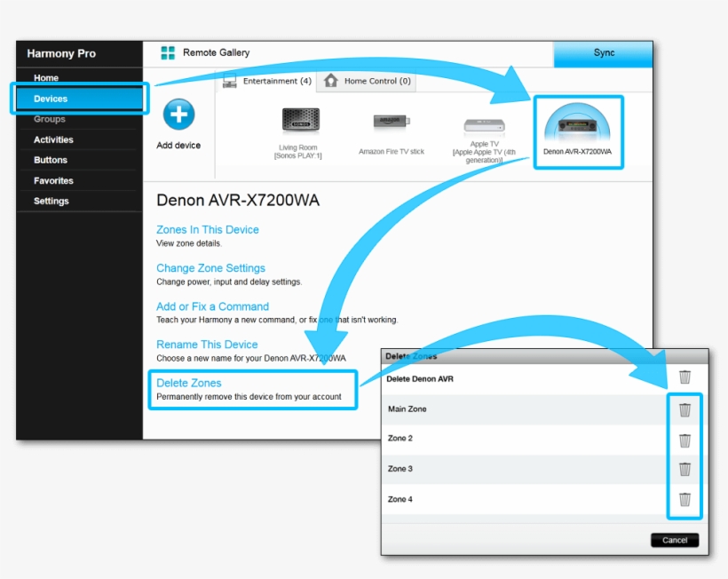Screen dimensions: 728x579
Task: Click the Delete Denon AVR row text
Action: [420, 379]
